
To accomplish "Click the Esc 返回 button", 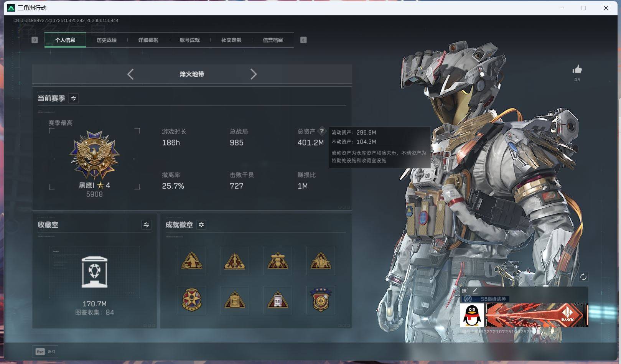I will 46,352.
